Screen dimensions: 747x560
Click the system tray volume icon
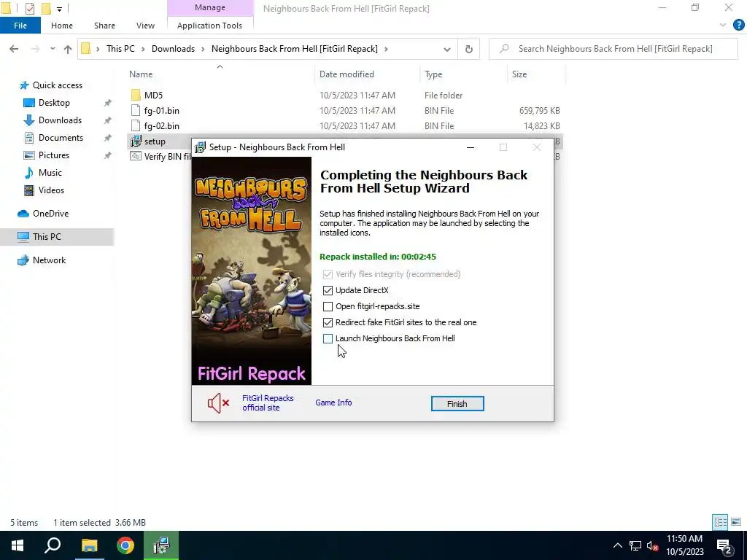653,545
